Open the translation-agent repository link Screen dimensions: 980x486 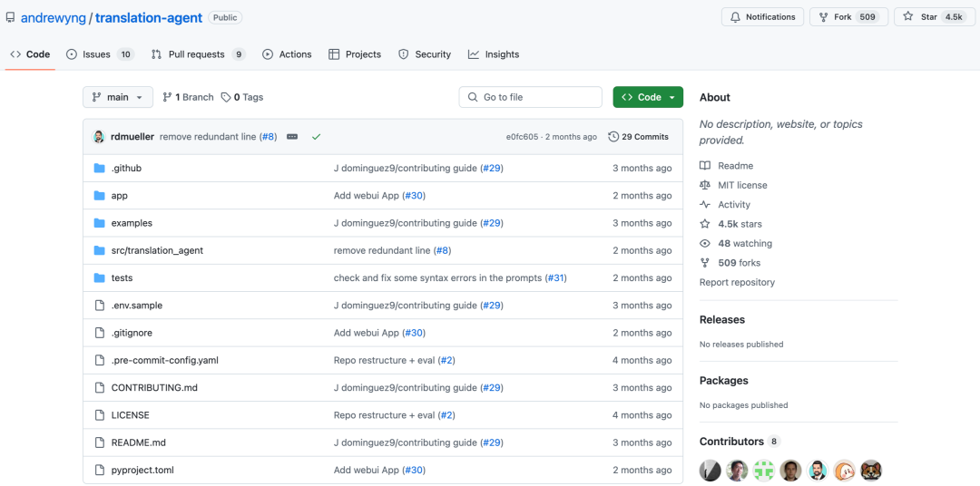(149, 17)
